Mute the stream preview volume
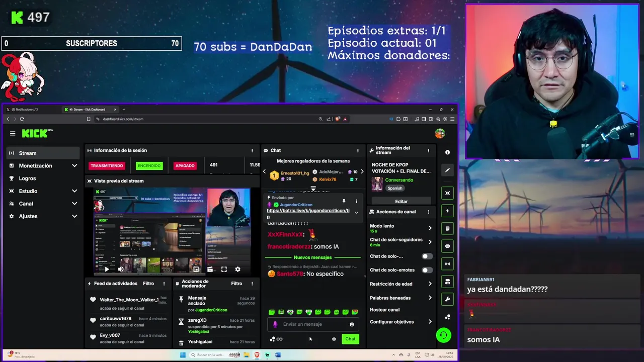 tap(121, 269)
